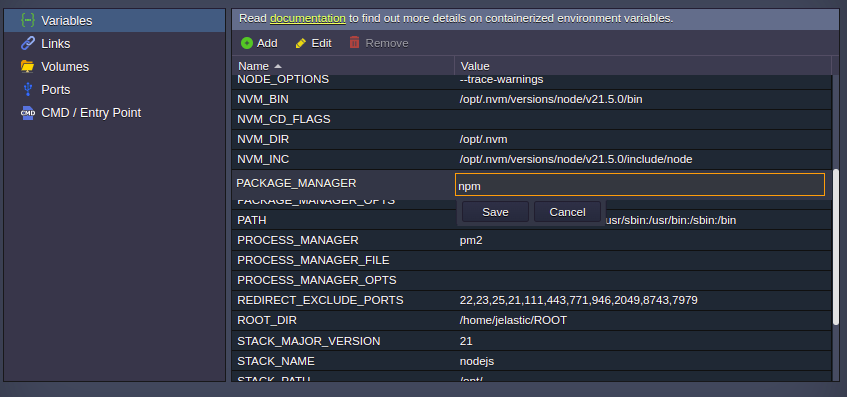Click the /home/jelastic/ROOT value
The height and width of the screenshot is (397, 847).
coord(513,320)
